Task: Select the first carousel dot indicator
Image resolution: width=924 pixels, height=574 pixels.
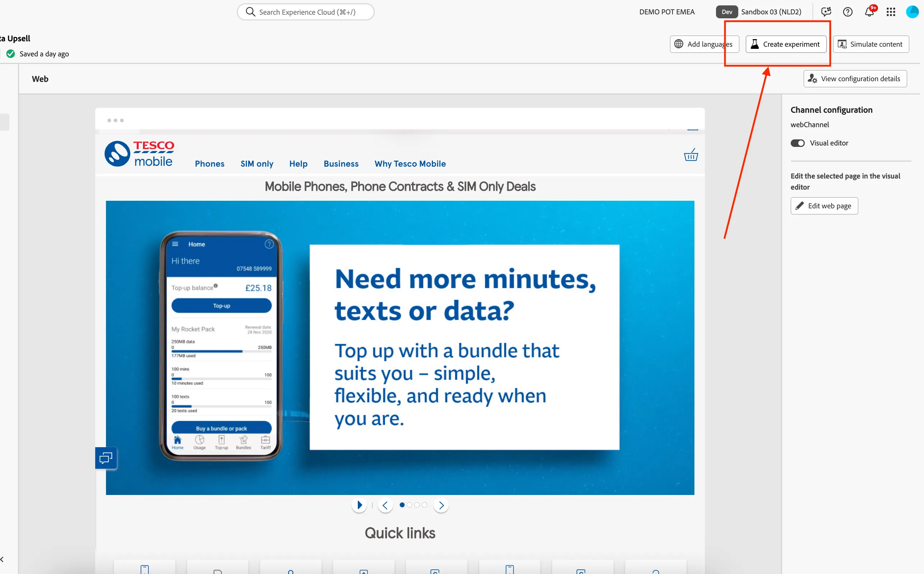Action: (x=402, y=505)
